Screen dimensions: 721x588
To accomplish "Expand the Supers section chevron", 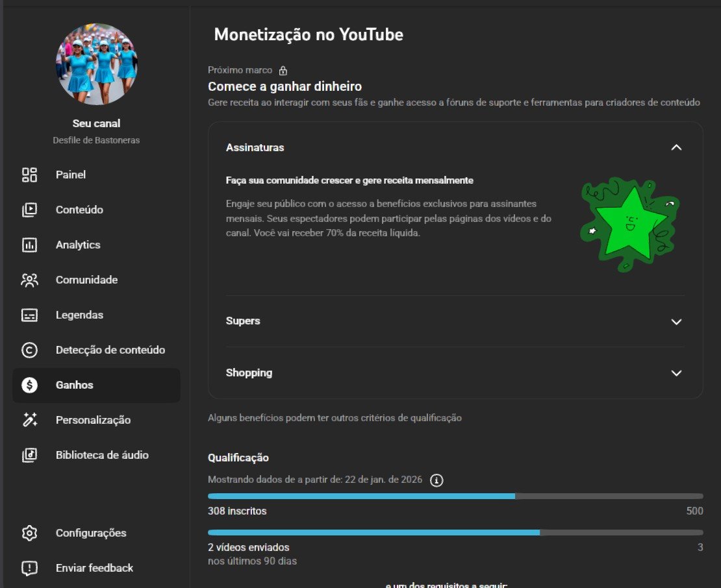I will pyautogui.click(x=676, y=321).
